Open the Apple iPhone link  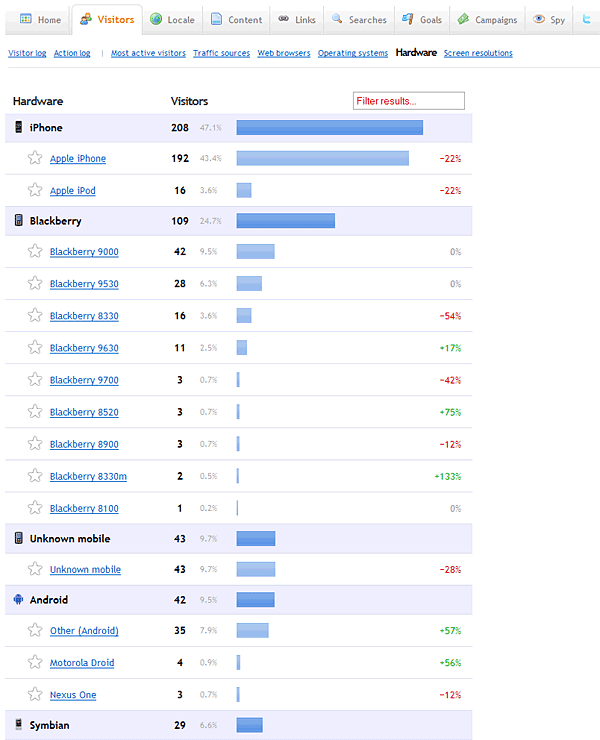pos(78,159)
